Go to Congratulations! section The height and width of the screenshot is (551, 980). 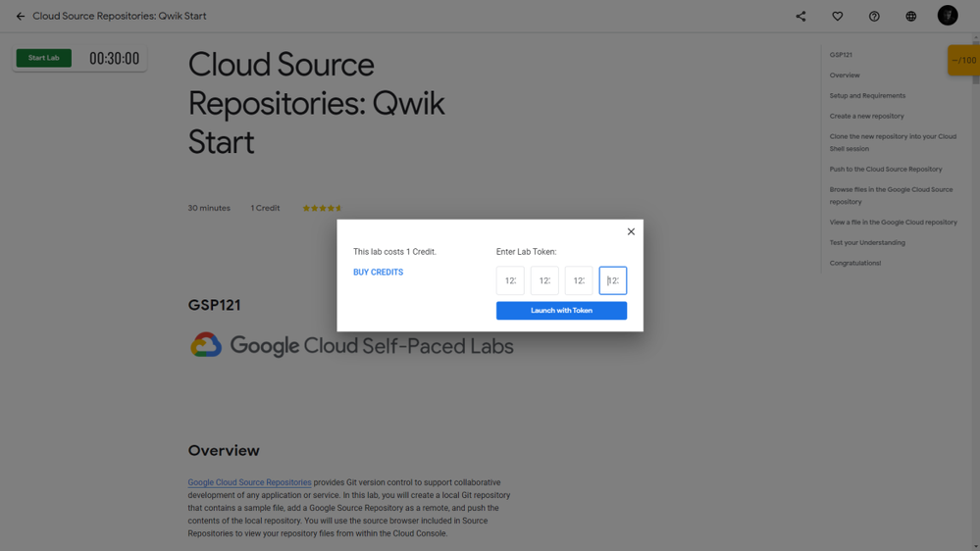[855, 263]
